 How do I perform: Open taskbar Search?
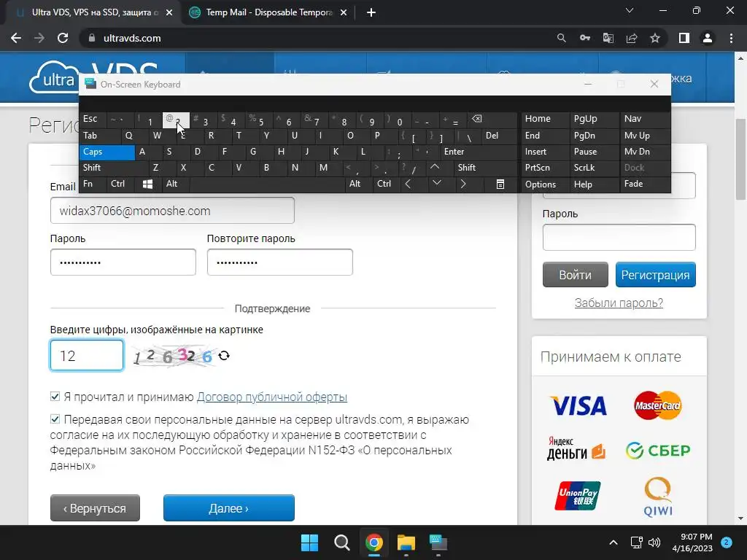coord(341,542)
